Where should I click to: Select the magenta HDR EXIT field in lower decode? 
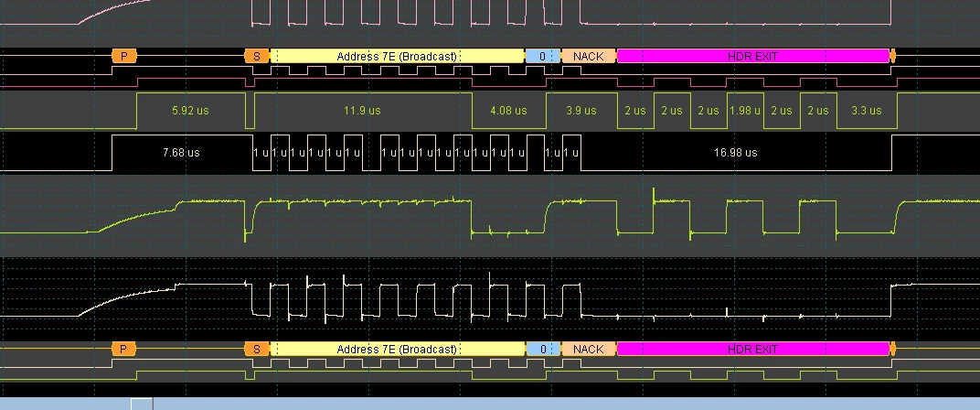753,350
